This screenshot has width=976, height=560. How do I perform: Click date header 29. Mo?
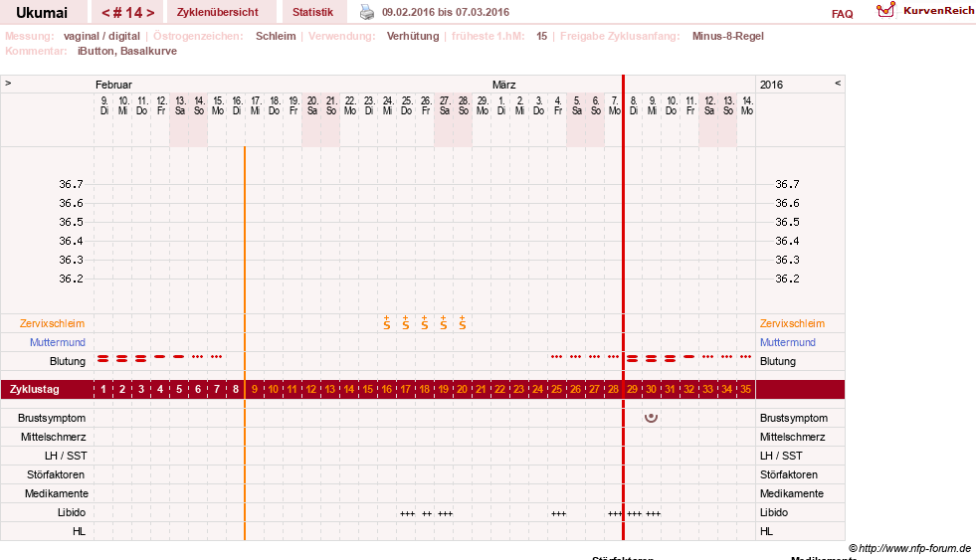point(483,105)
